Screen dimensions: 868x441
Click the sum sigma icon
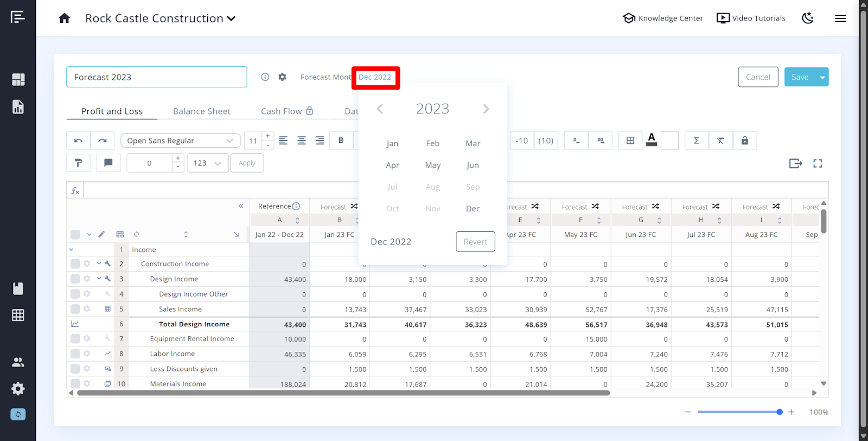pyautogui.click(x=697, y=141)
